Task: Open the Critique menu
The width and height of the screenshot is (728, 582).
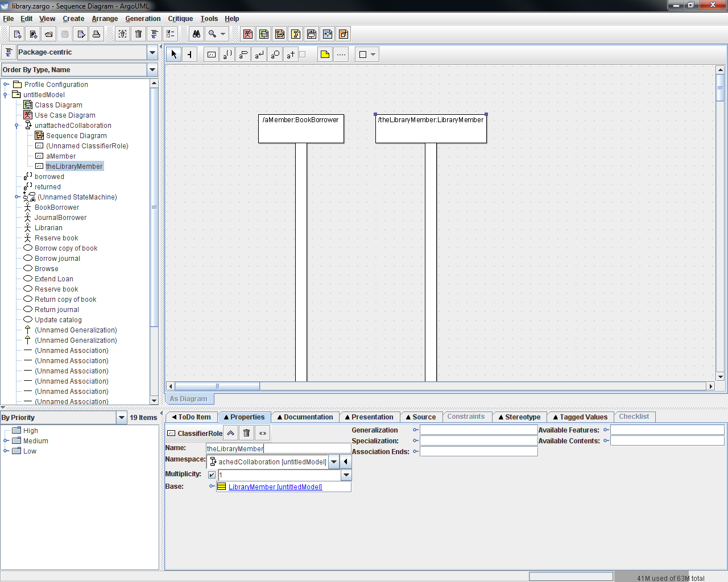Action: point(180,19)
